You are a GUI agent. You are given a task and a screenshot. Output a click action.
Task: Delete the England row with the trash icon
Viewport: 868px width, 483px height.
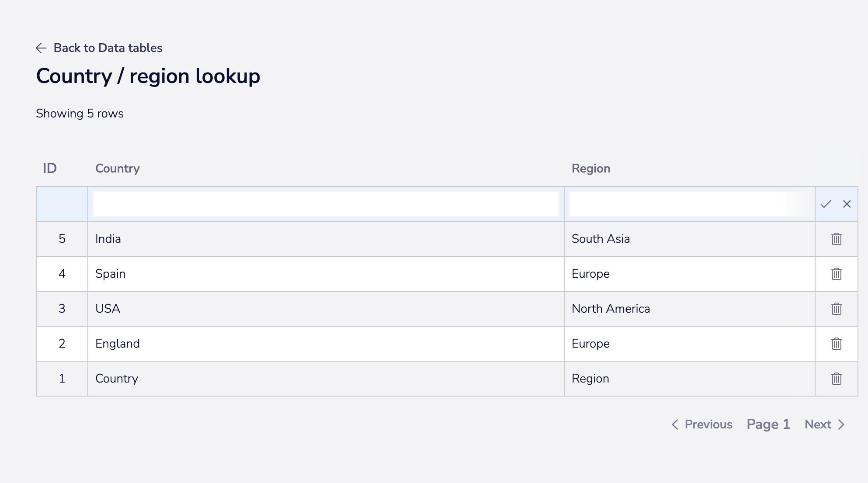coord(836,344)
